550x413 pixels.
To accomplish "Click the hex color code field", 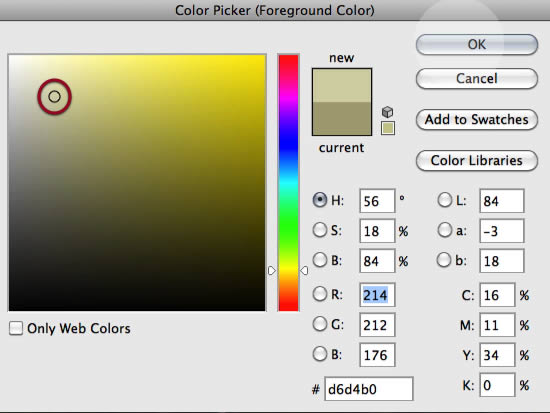I will 369,389.
